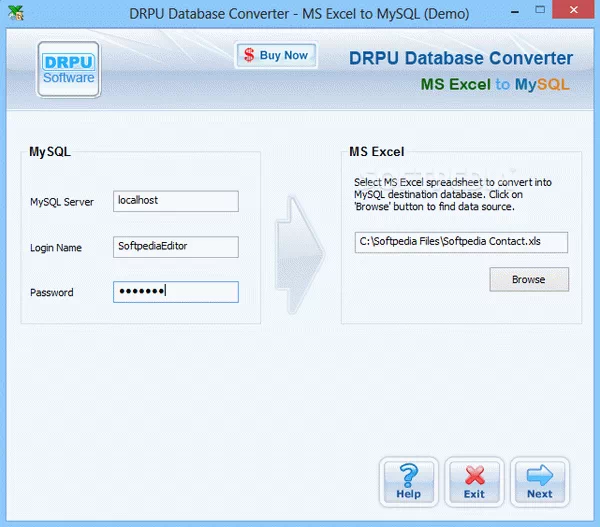Click the DRPU Software logo

(68, 69)
